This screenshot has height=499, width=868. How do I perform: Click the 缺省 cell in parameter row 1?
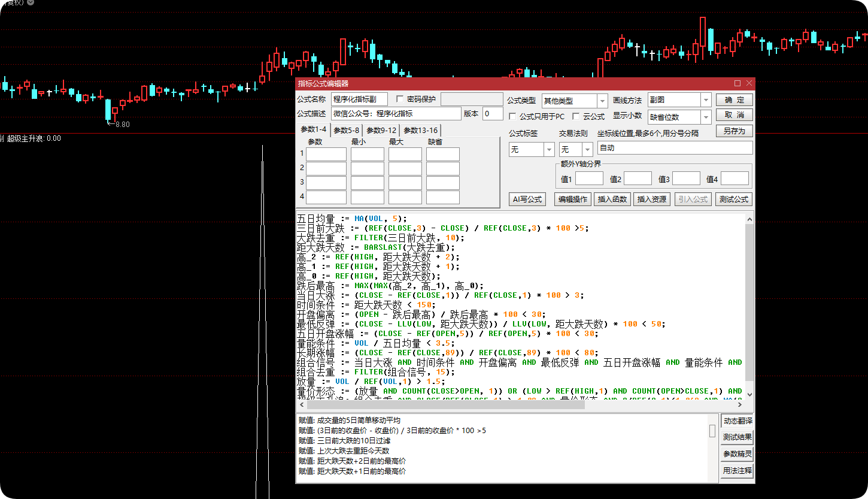443,154
